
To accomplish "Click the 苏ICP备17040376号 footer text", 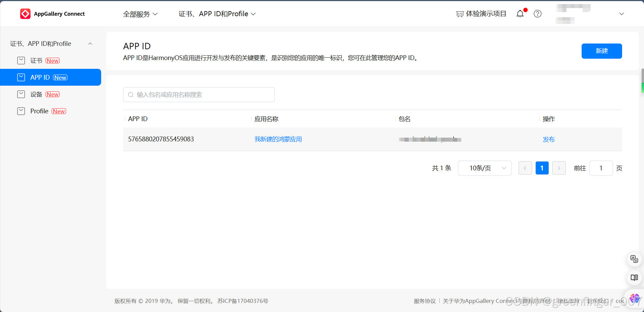I will click(243, 301).
